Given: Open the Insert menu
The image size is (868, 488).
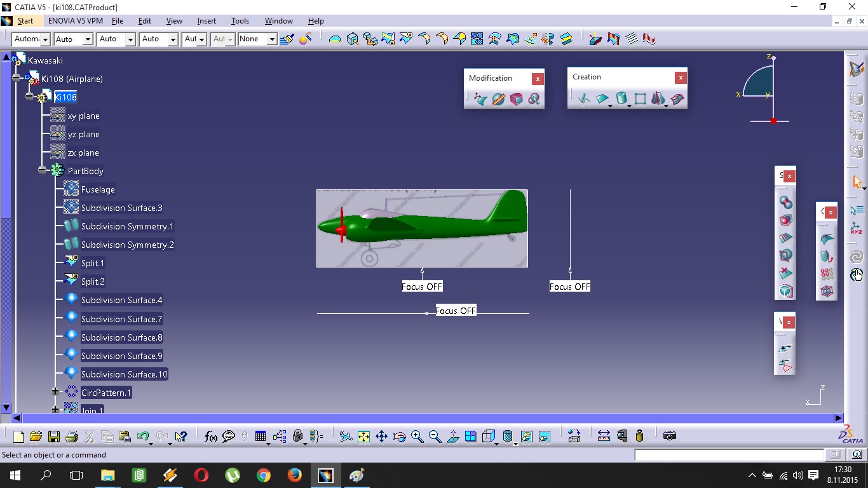Looking at the screenshot, I should [x=207, y=21].
